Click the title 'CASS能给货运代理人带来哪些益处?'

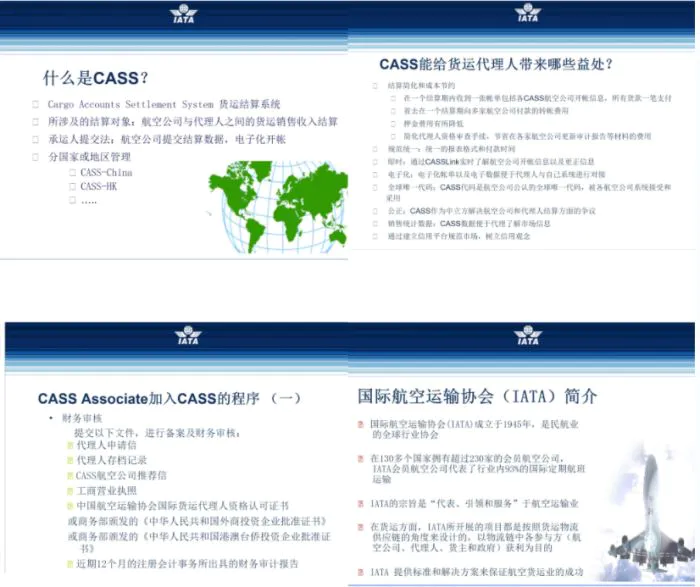point(496,64)
